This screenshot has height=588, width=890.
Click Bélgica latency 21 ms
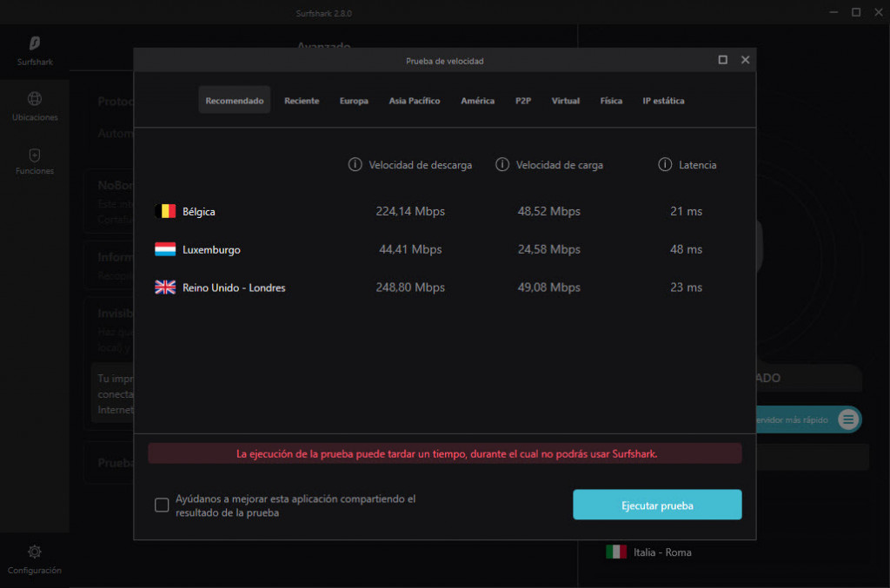687,212
